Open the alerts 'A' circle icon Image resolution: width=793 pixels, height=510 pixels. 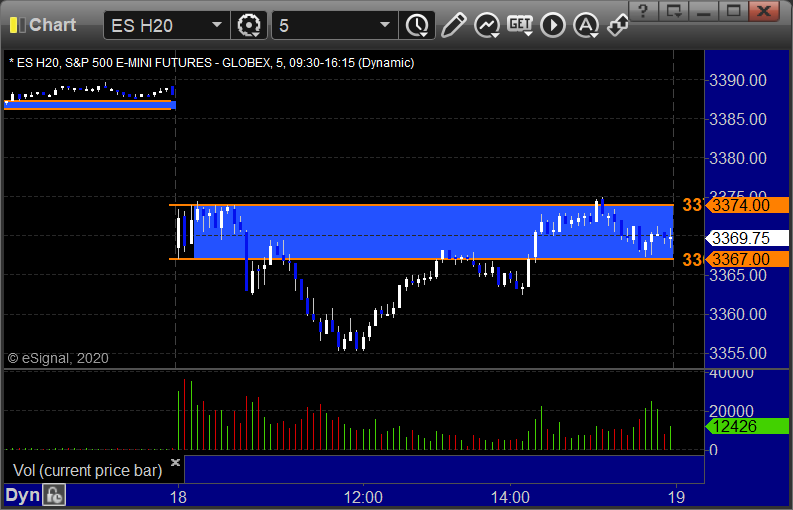tap(586, 25)
